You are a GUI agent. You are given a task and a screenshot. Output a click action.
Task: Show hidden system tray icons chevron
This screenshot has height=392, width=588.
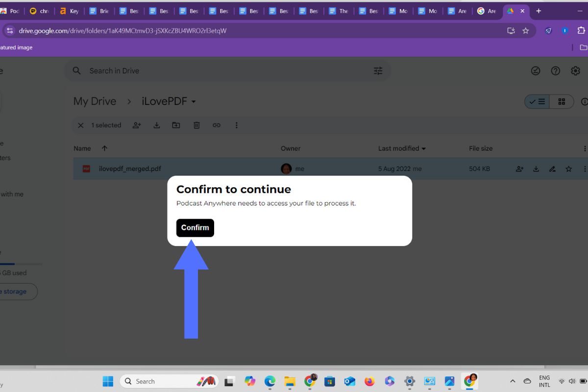point(513,381)
